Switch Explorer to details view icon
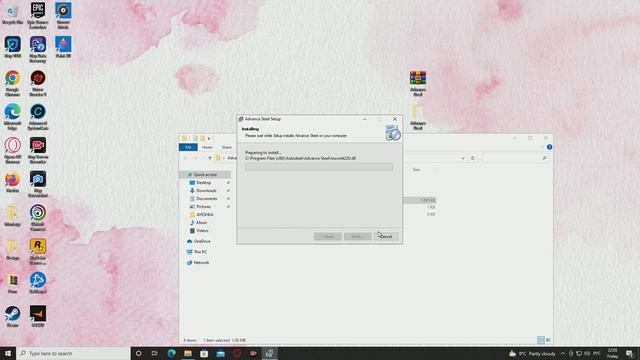 click(541, 340)
